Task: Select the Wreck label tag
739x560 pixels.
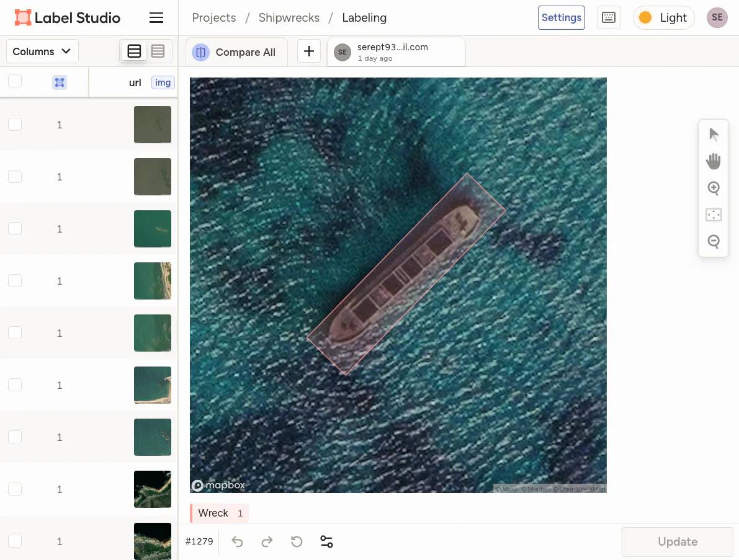Action: click(x=213, y=513)
